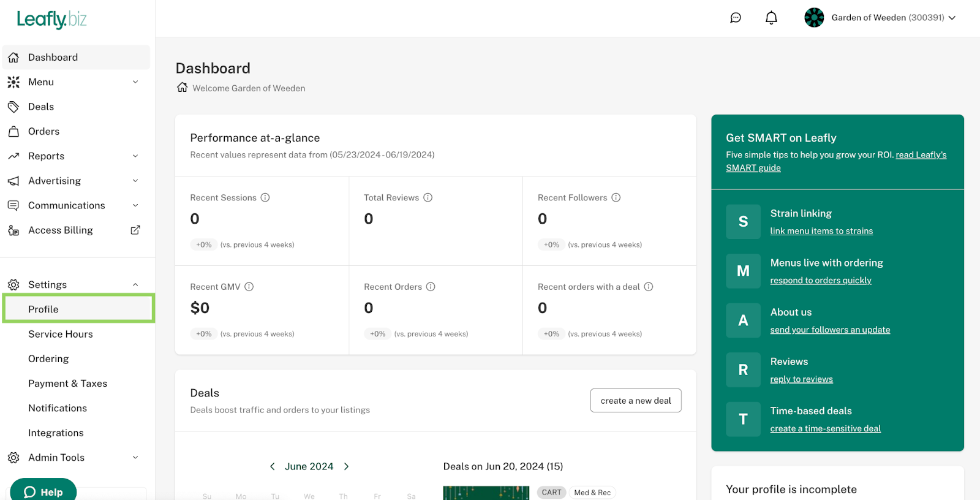Expand the Communications sidebar chevron

pyautogui.click(x=135, y=205)
